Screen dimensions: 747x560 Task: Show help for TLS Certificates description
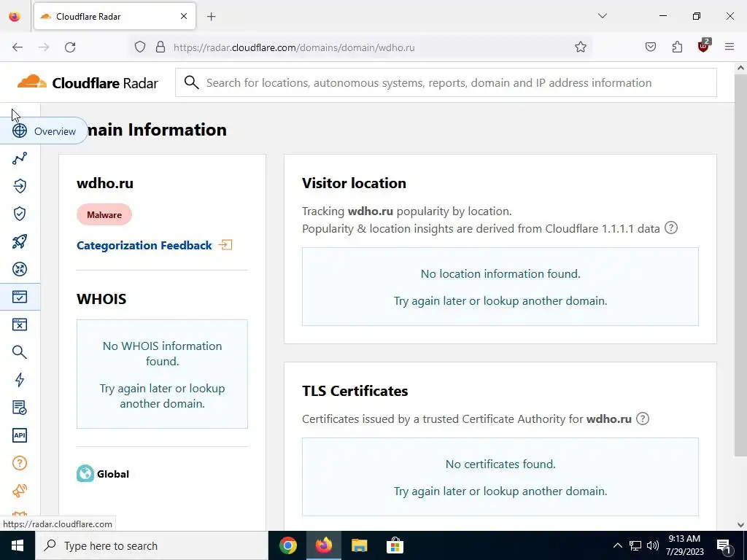pos(643,419)
